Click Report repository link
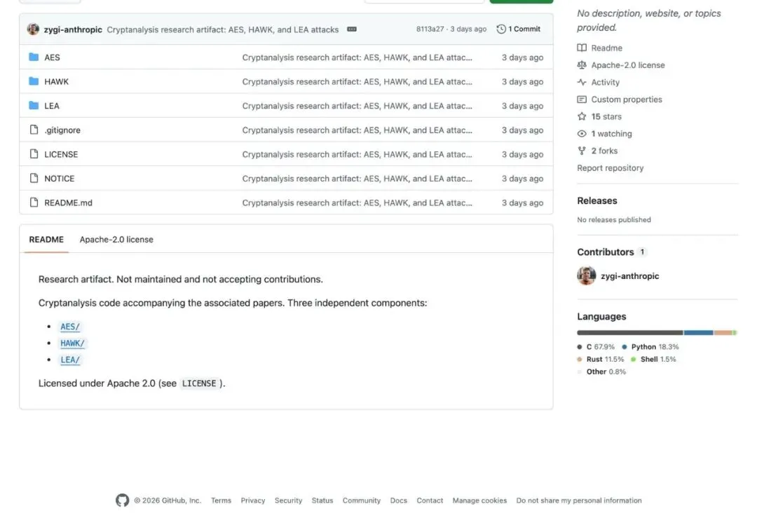 [x=611, y=168]
